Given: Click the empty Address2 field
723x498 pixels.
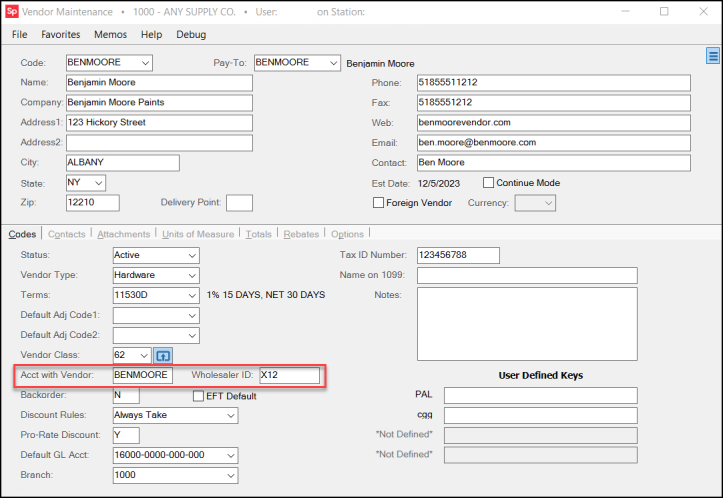Looking at the screenshot, I should 159,143.
